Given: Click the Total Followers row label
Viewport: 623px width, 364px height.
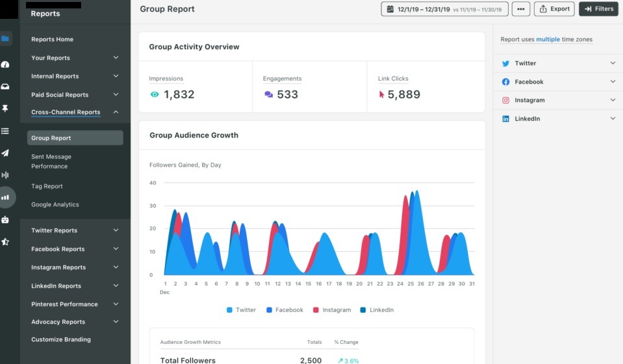Looking at the screenshot, I should tap(188, 360).
